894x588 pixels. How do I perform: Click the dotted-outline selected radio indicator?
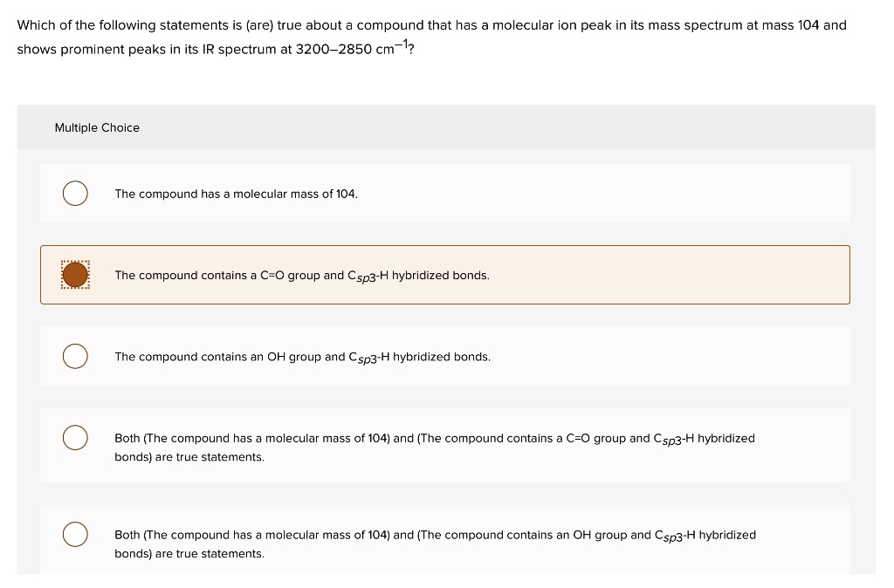click(75, 275)
